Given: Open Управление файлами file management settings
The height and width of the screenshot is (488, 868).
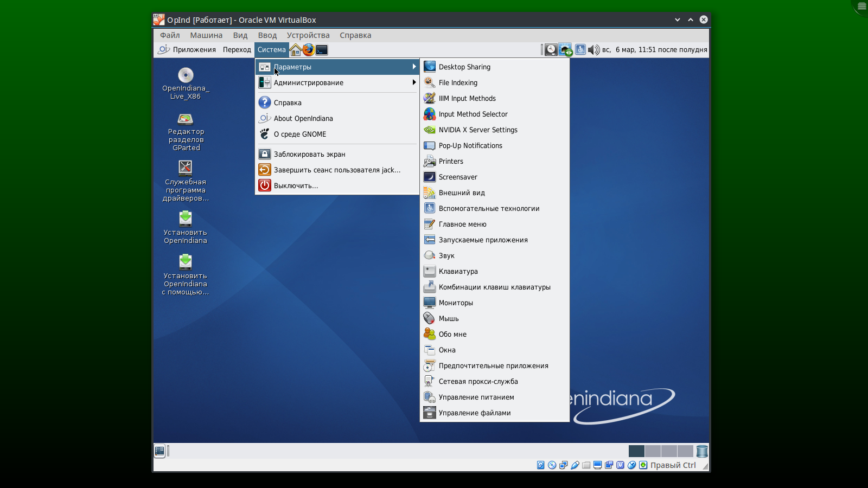Looking at the screenshot, I should (x=495, y=413).
